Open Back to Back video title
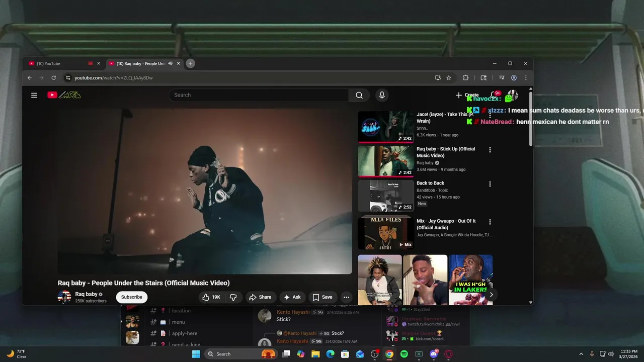Screen dimensions: 644x362 pos(430,183)
